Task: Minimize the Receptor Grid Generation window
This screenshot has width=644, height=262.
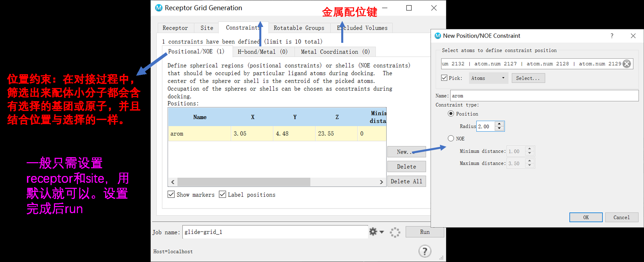Action: 385,8
